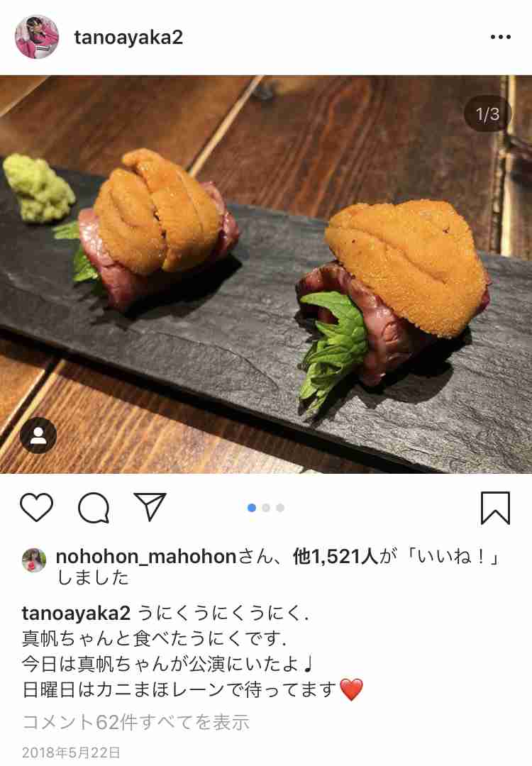Tap the sea urchin beef photo

tap(266, 274)
